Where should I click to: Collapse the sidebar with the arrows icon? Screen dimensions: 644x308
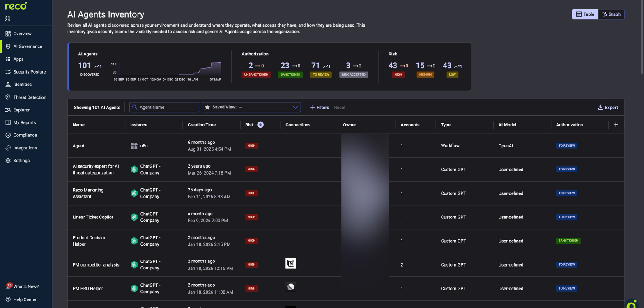pos(8,18)
